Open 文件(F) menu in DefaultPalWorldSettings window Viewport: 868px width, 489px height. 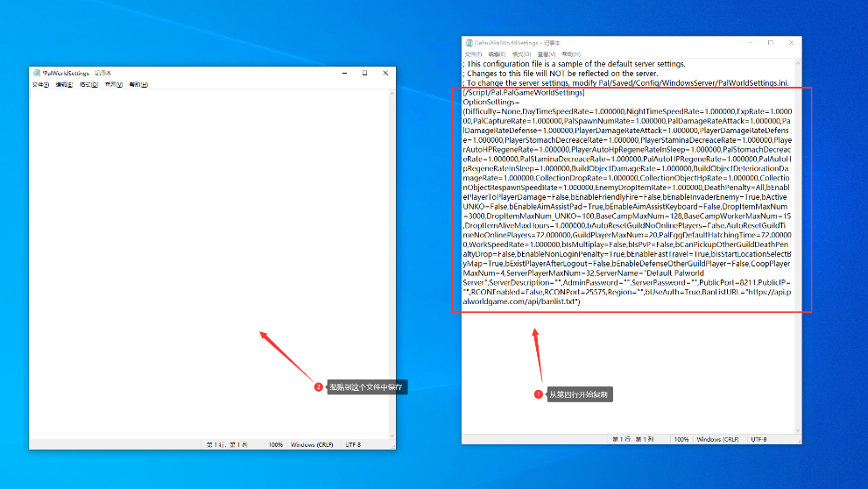tap(473, 54)
